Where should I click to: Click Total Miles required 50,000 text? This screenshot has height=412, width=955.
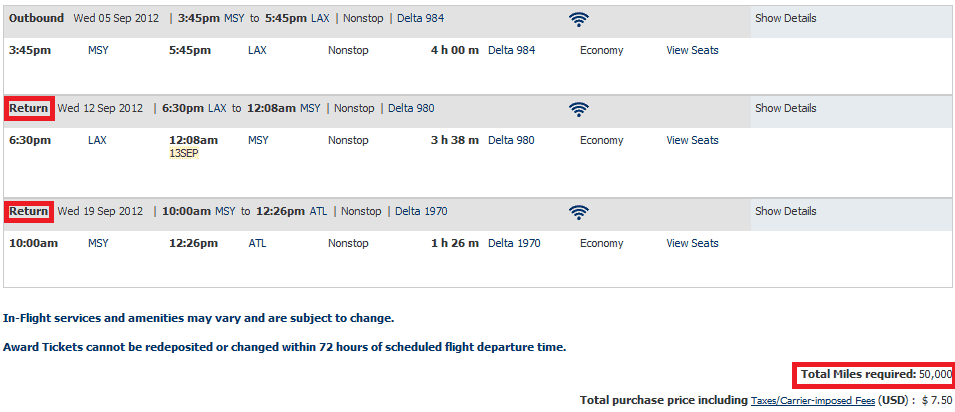[x=876, y=374]
